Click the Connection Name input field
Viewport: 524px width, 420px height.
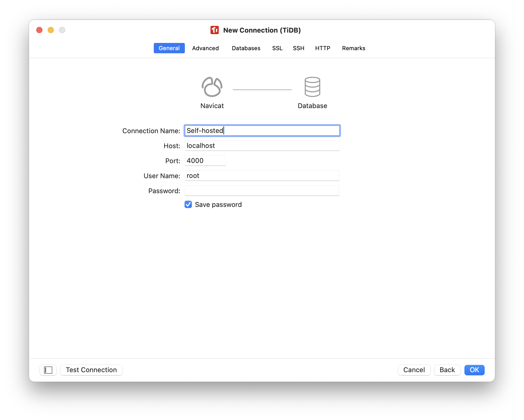(x=261, y=131)
